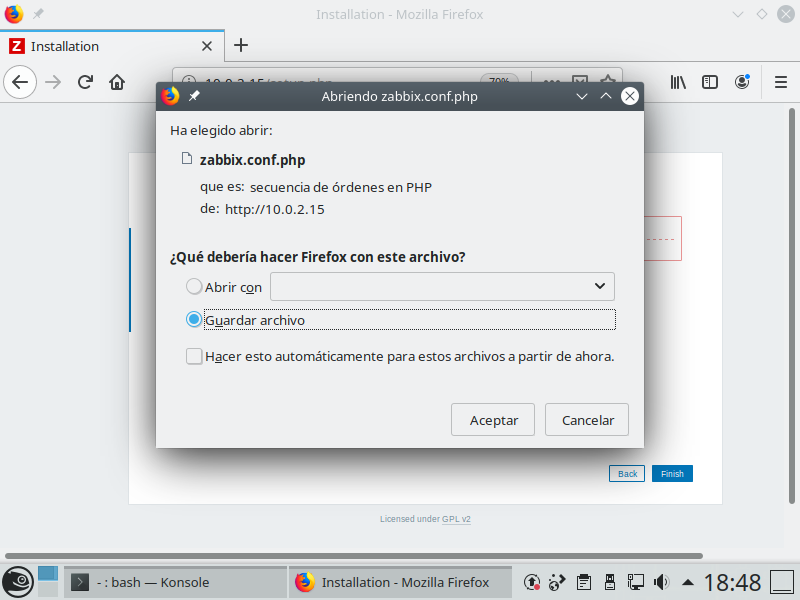Screen dimensions: 800x600
Task: Open clipboard tray icon
Action: tap(584, 582)
